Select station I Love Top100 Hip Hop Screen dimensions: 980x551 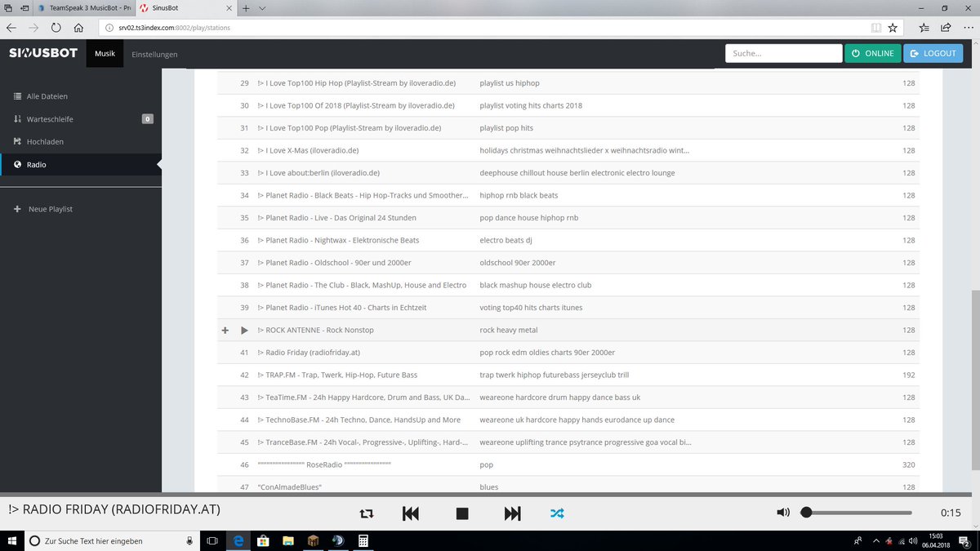point(568,83)
